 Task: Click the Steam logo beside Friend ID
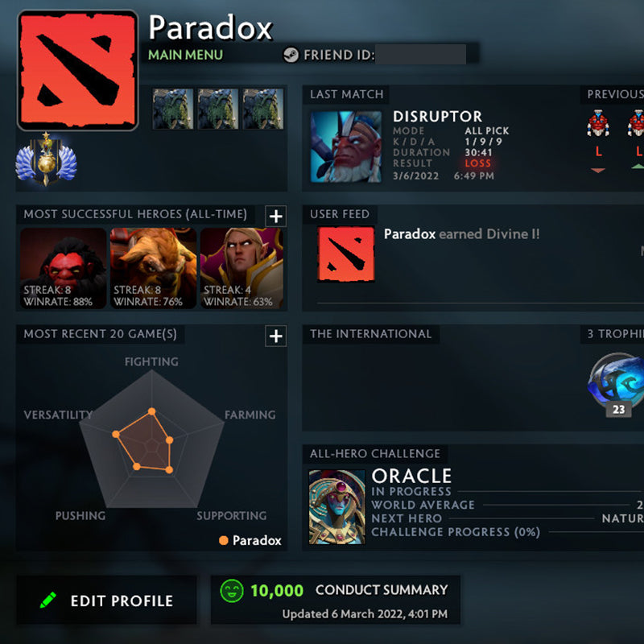click(291, 55)
